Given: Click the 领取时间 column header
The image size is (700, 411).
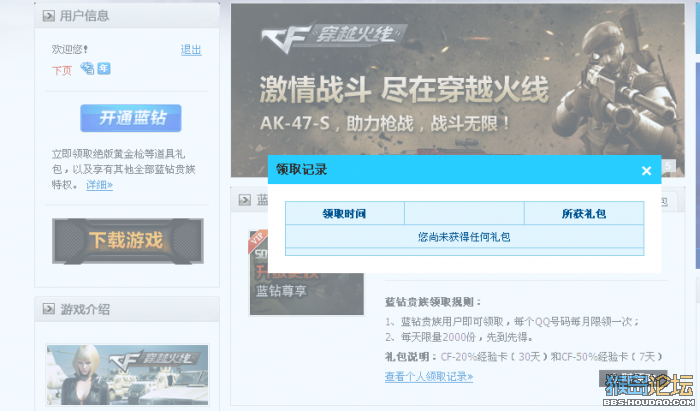Looking at the screenshot, I should click(345, 213).
